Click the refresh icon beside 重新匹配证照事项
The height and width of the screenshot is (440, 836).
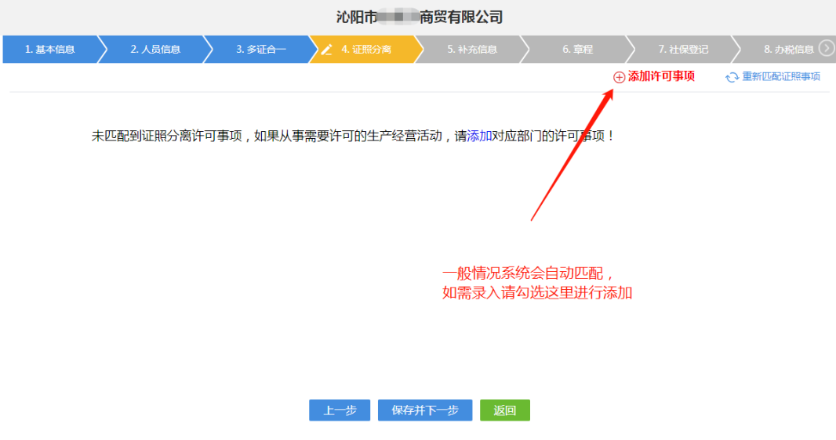[x=732, y=77]
